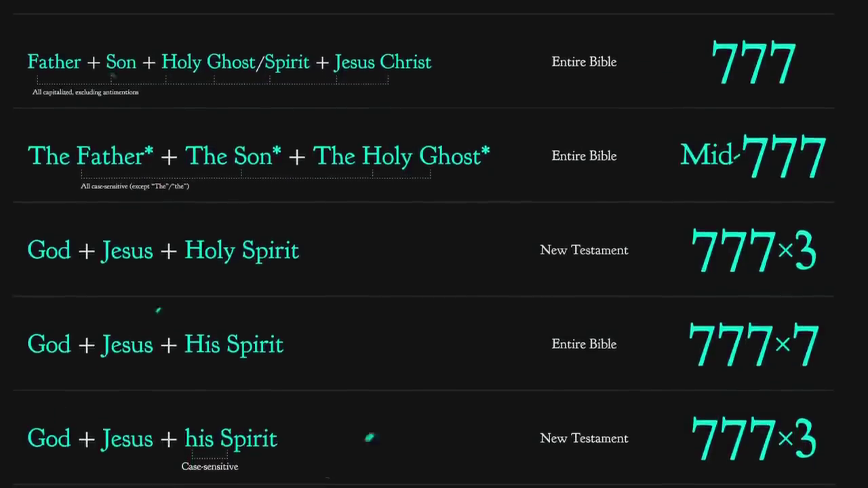868x488 pixels.
Task: Select the 777×3 result in the bottom row
Action: point(753,439)
